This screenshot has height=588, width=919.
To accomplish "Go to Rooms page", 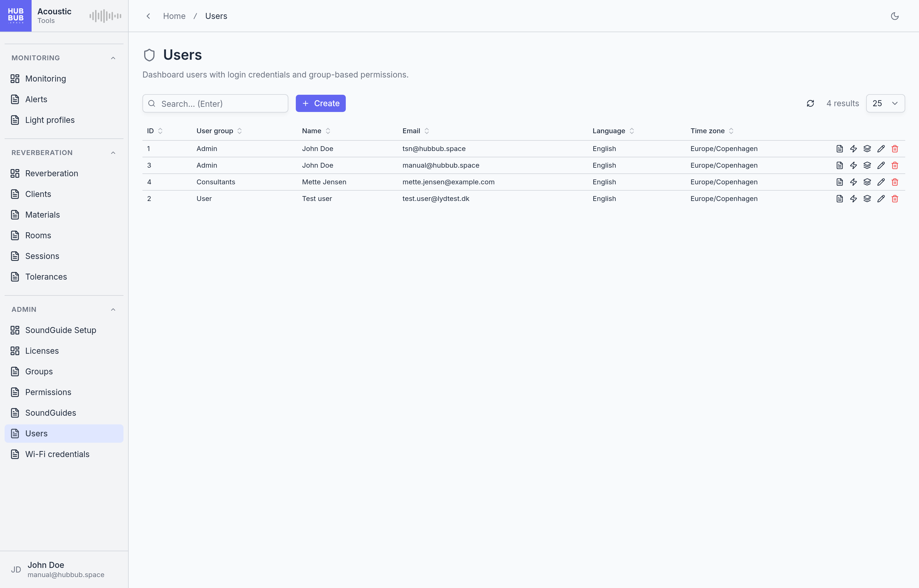I will 64,235.
